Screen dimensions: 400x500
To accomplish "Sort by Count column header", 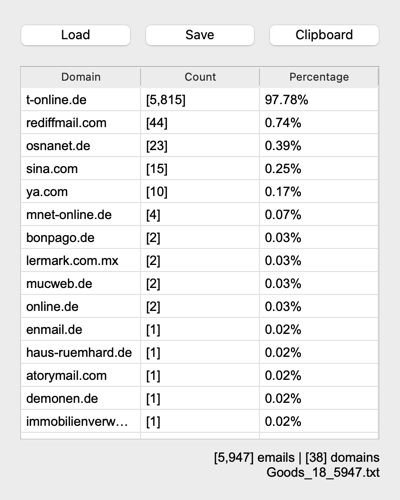I will click(200, 77).
